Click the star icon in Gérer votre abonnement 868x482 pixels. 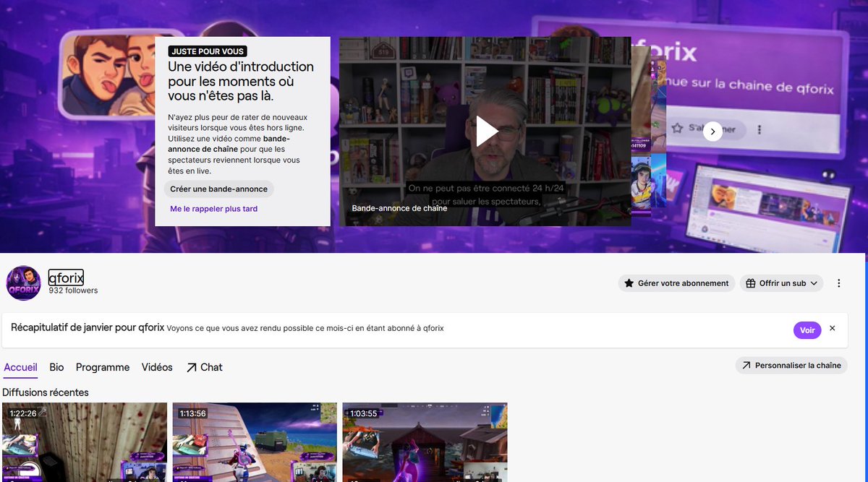pyautogui.click(x=629, y=283)
